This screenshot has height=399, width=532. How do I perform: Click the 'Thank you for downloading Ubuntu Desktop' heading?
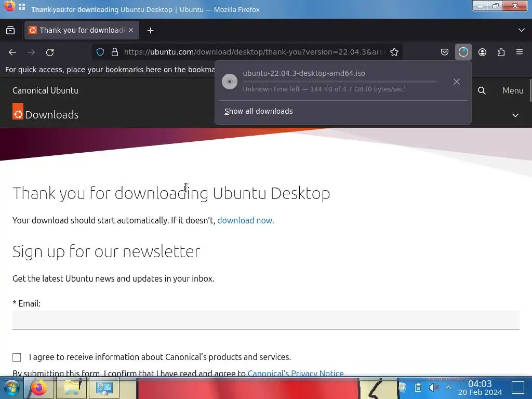(x=171, y=193)
